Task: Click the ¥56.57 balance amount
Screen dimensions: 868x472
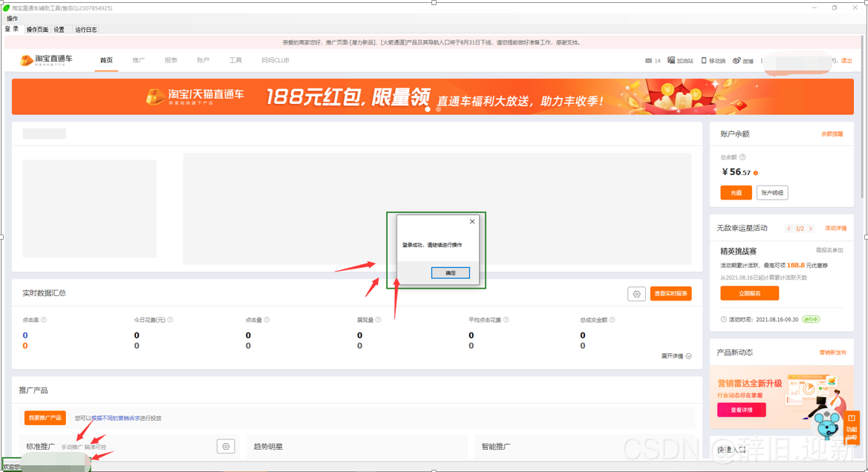Action: coord(737,172)
